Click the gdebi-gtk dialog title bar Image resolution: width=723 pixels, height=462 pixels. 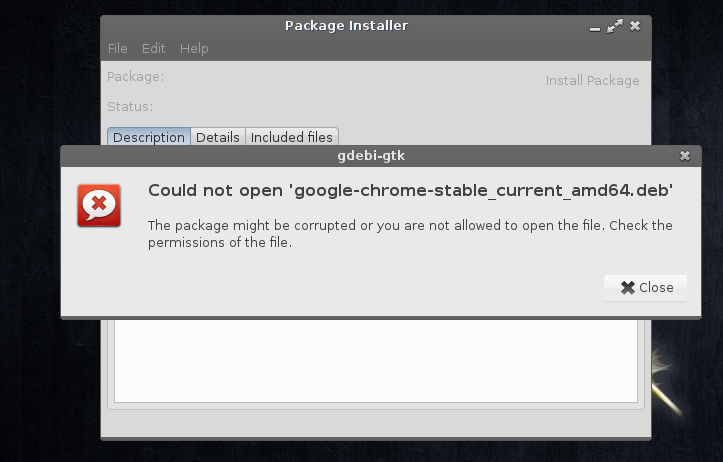click(x=371, y=156)
